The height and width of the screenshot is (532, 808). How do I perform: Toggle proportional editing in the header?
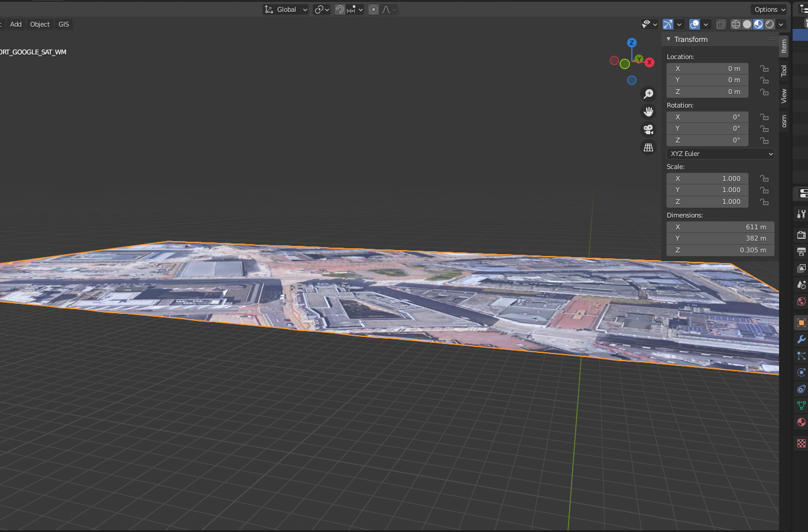[x=373, y=9]
